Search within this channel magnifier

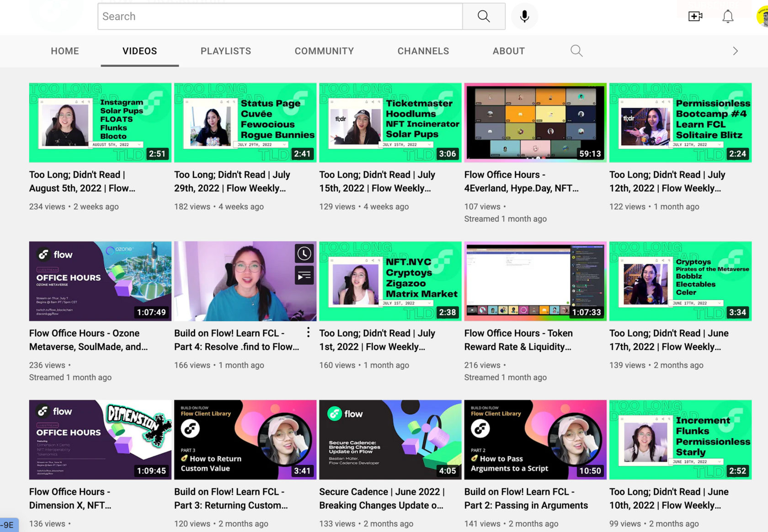pos(576,51)
